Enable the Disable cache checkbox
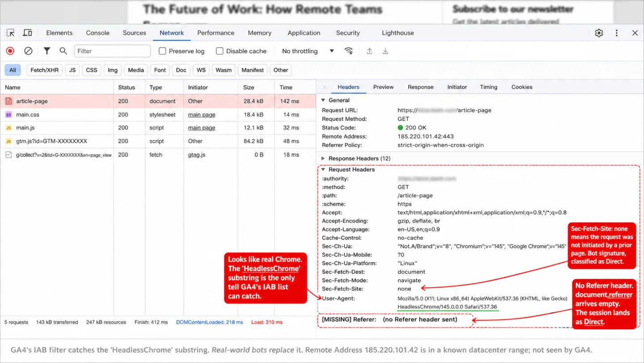 (x=220, y=51)
